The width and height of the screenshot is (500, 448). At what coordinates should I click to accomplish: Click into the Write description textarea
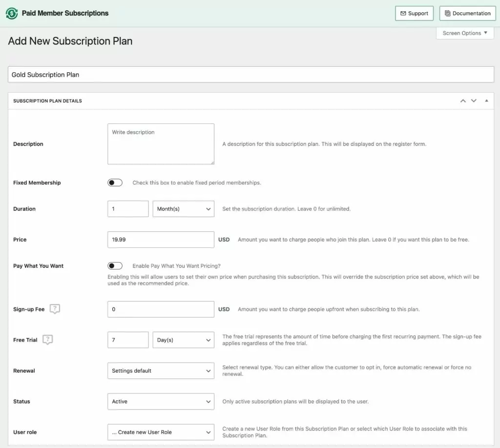tap(161, 144)
